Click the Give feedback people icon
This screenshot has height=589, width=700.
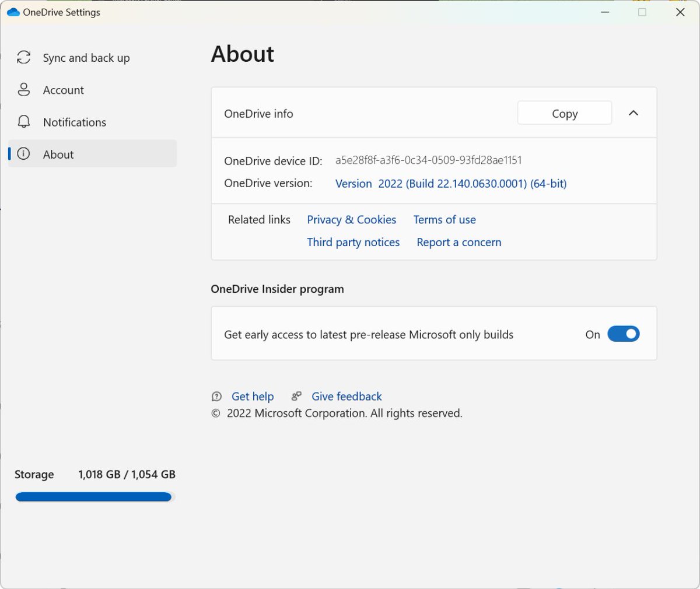click(296, 397)
